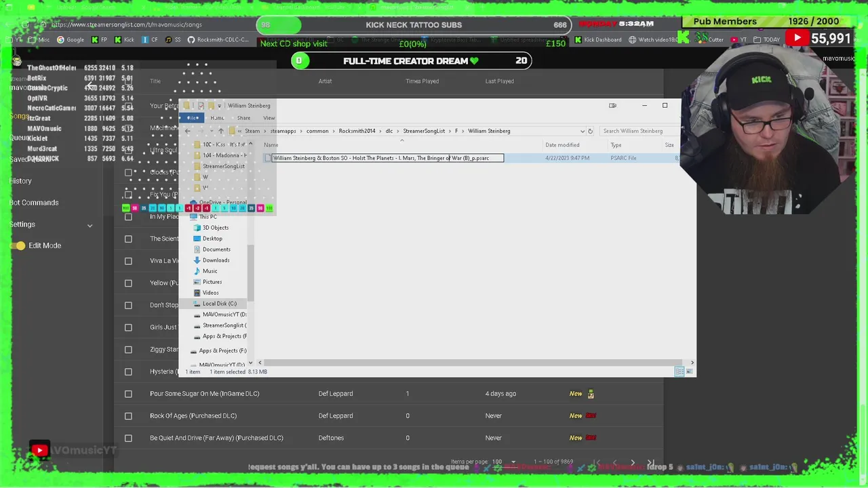Click the horizontal scrollbar right arrow

(x=692, y=363)
